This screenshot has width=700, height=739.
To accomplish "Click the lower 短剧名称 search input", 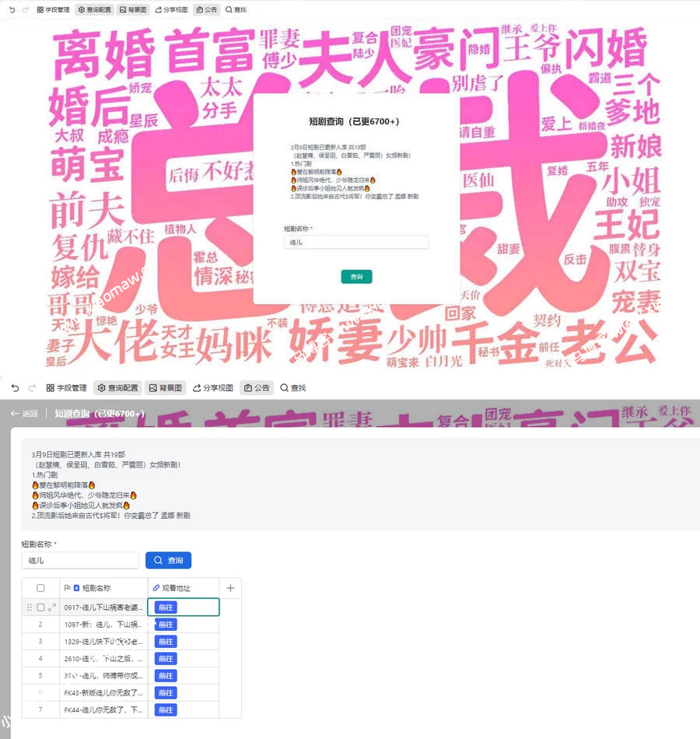I will pyautogui.click(x=80, y=560).
